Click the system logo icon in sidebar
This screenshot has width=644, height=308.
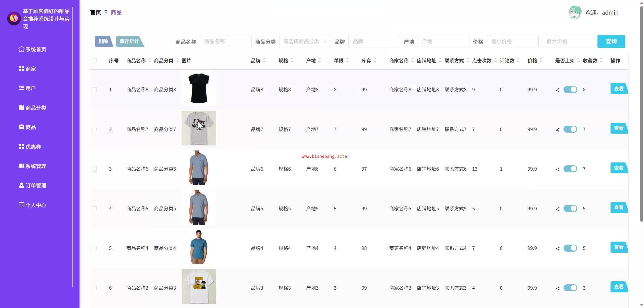14,18
